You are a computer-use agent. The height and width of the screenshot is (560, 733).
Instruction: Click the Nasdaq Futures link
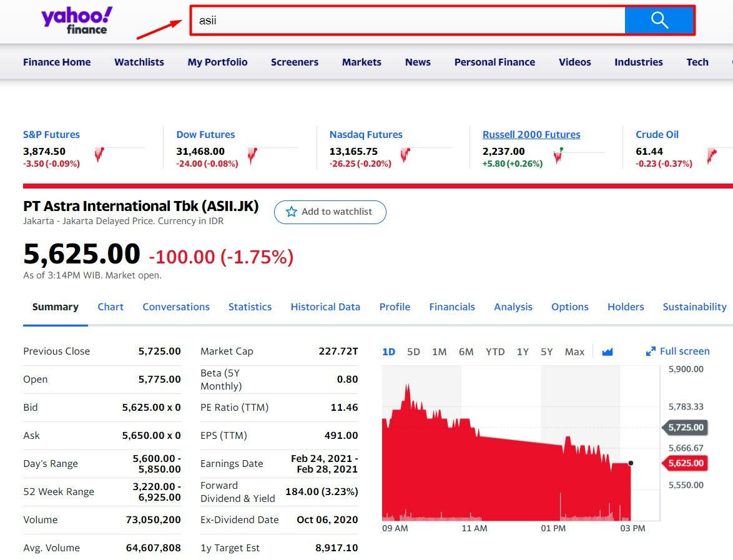[x=366, y=135]
